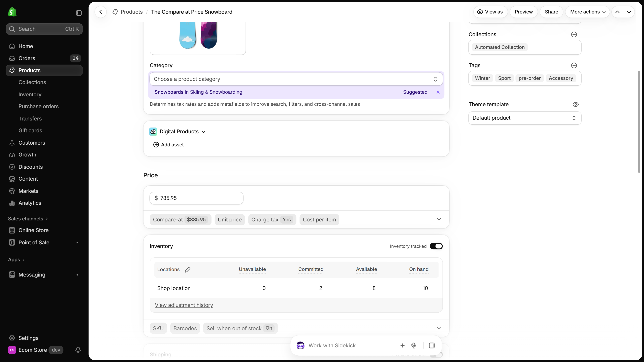Go to the previous product with the up arrow
Viewport: 644px width, 362px height.
617,12
